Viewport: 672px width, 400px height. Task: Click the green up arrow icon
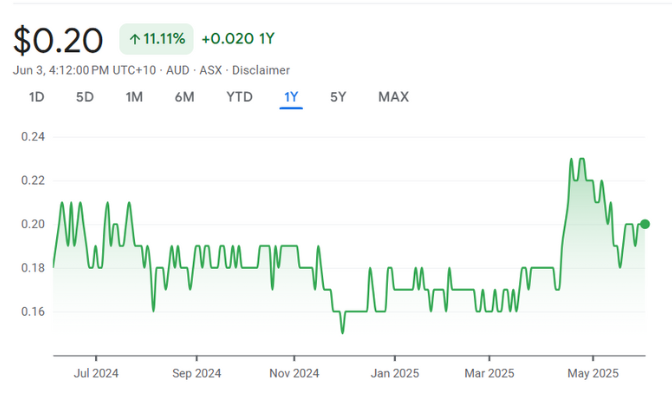[133, 39]
